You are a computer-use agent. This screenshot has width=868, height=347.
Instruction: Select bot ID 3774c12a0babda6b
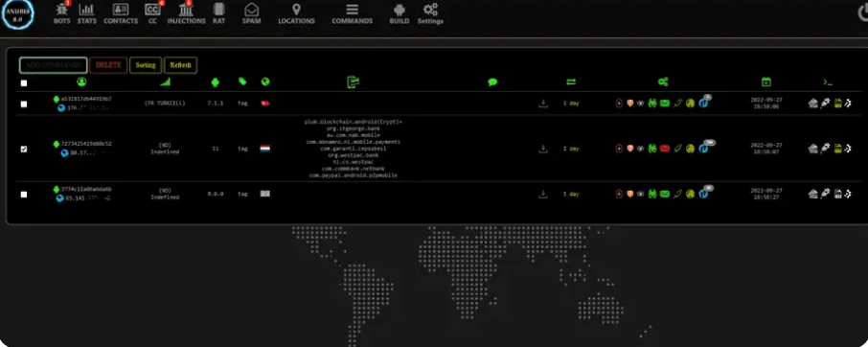point(86,189)
